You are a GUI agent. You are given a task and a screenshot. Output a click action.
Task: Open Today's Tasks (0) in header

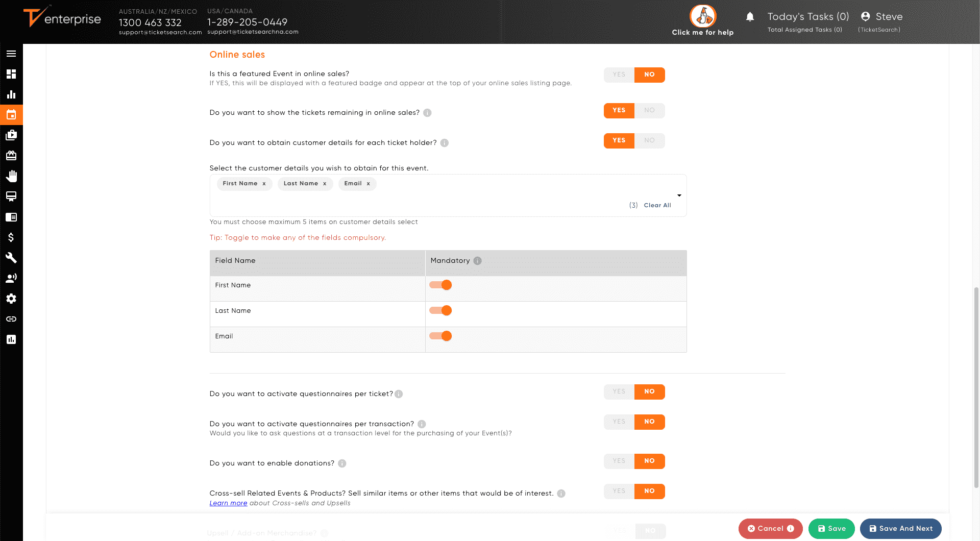(x=808, y=17)
